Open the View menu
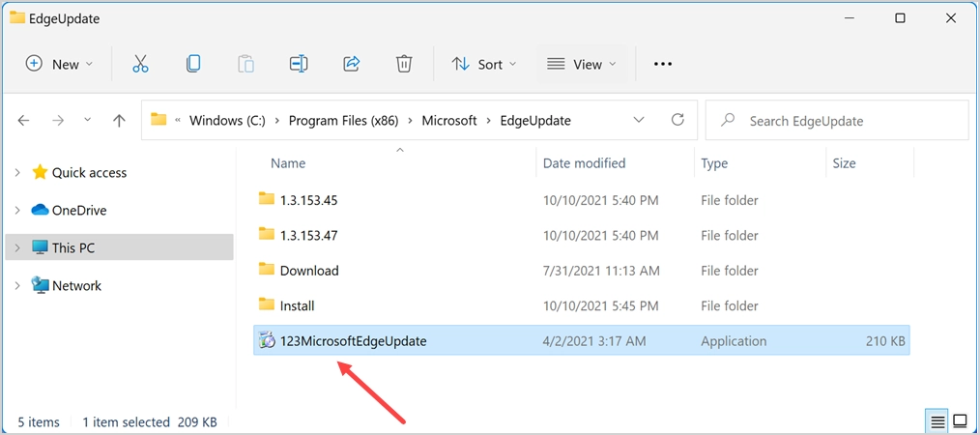 click(x=581, y=64)
